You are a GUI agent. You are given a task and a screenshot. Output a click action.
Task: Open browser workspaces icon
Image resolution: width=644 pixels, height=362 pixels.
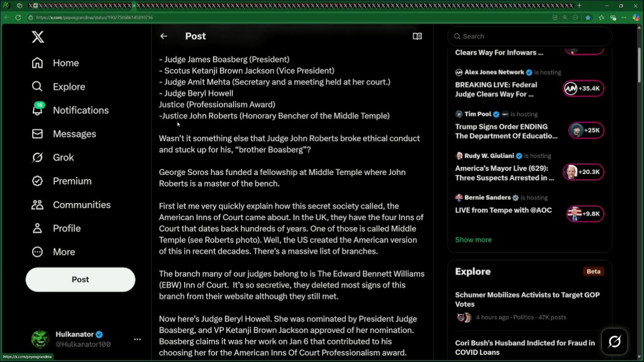19,6
